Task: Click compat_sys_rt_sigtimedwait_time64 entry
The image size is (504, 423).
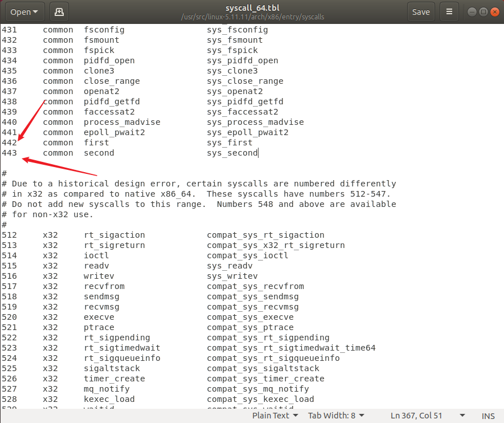Action: coord(291,348)
